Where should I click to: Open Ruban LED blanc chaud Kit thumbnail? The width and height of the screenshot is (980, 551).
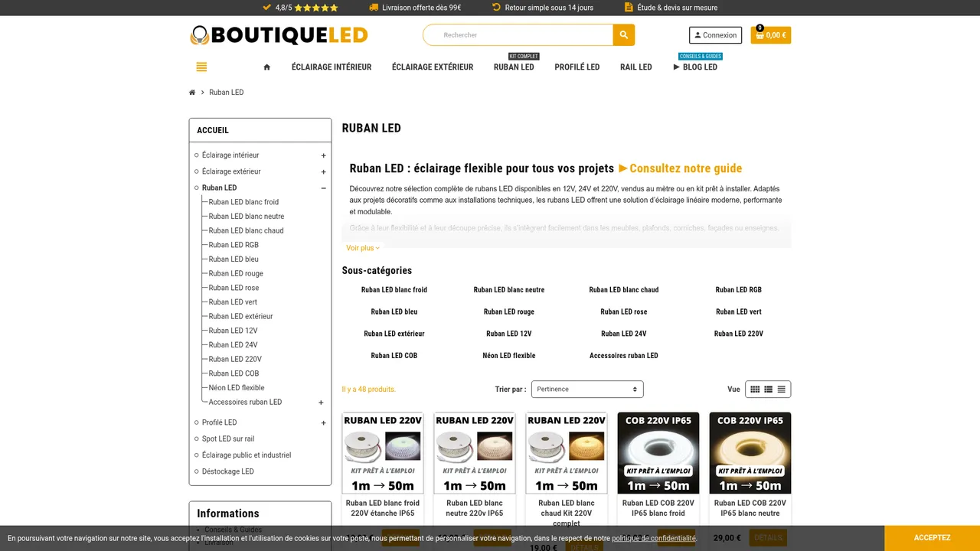click(567, 453)
